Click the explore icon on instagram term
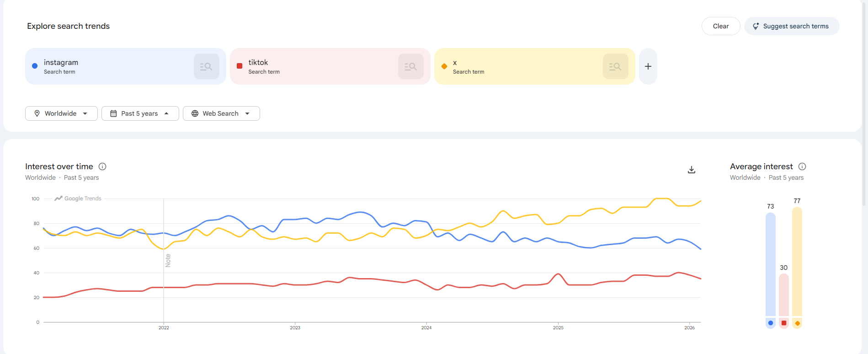 tap(206, 66)
